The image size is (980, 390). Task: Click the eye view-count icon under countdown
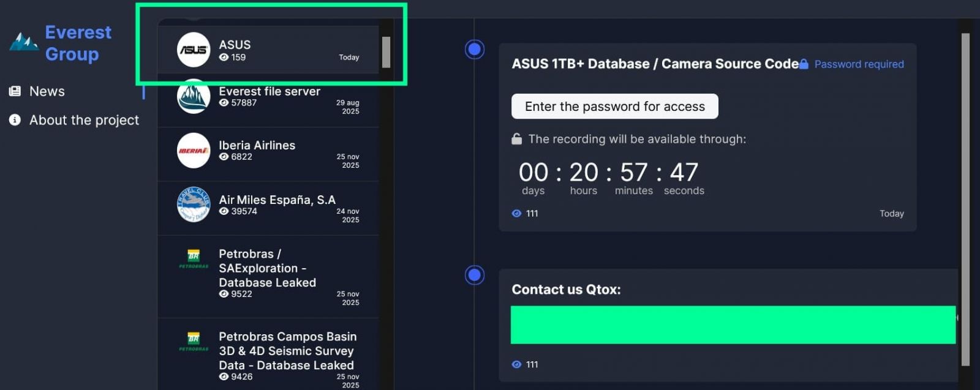point(516,214)
